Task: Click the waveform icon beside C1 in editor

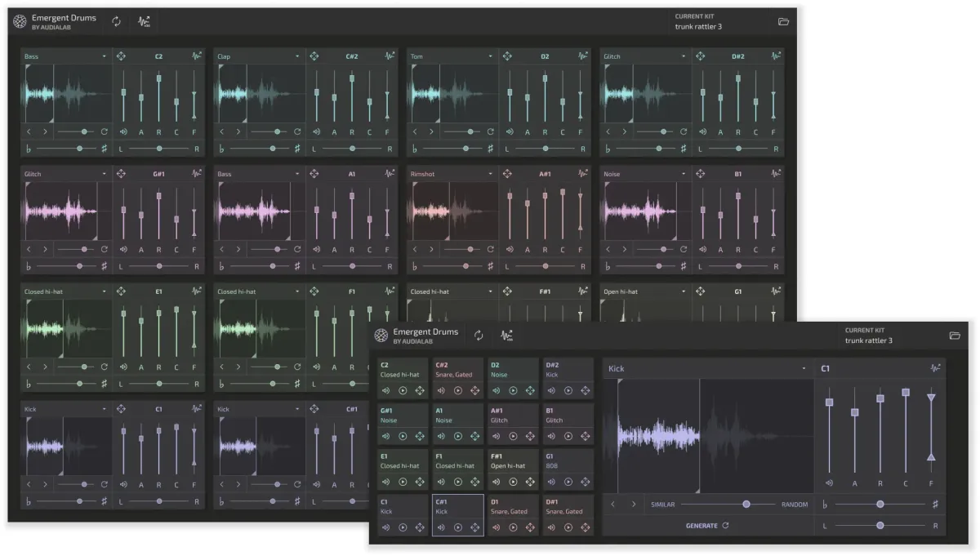Action: point(935,368)
